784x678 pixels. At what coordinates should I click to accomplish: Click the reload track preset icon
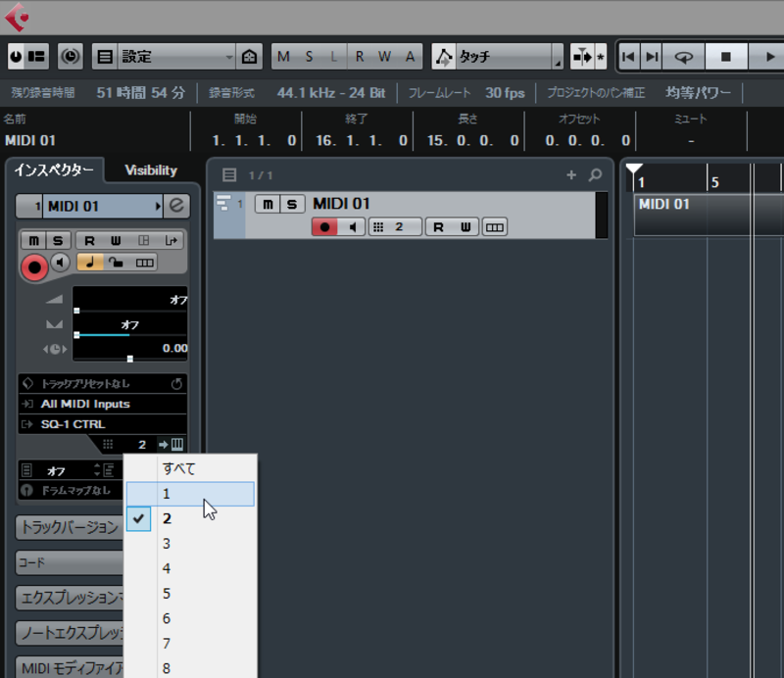tap(176, 383)
